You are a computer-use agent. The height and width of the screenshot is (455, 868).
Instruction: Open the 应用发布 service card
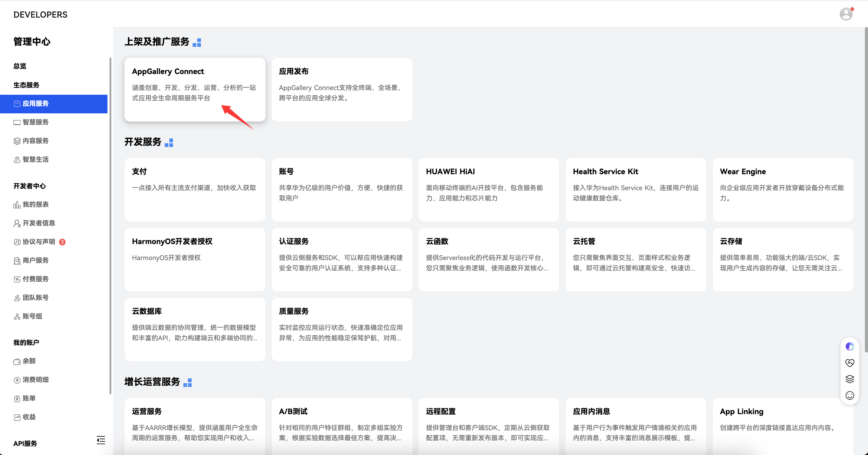(342, 89)
